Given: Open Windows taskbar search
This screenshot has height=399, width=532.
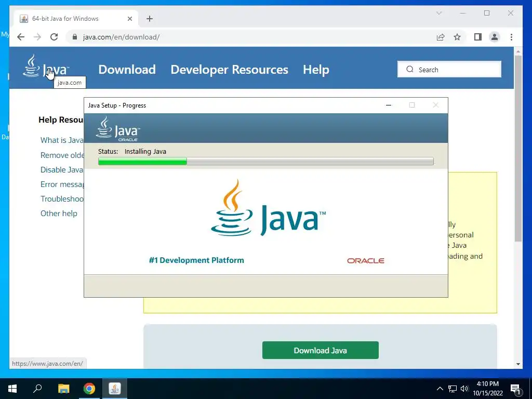Looking at the screenshot, I should (37, 389).
